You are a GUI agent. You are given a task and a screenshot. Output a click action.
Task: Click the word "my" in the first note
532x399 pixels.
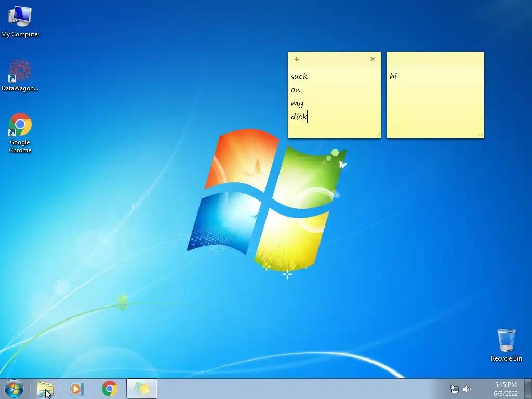coord(297,104)
